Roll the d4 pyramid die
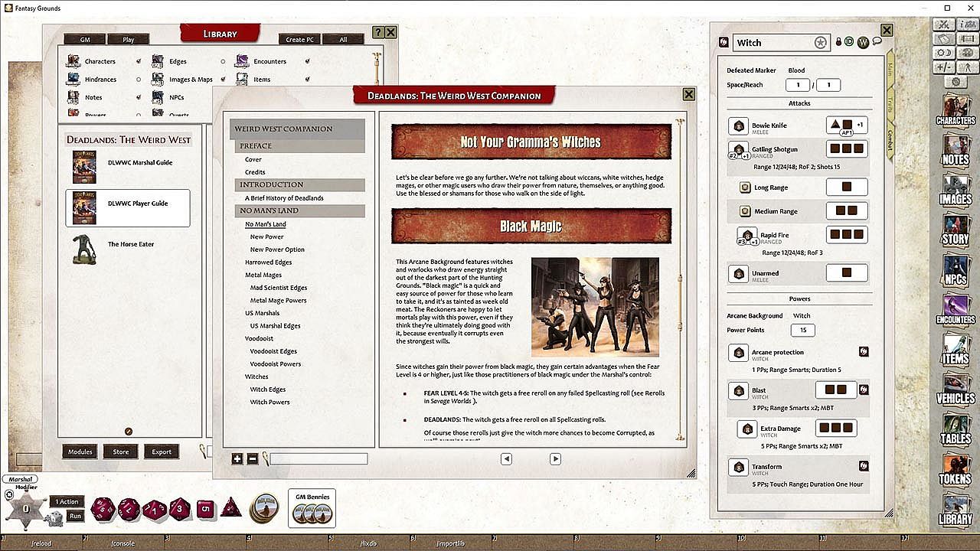This screenshot has height=551, width=980. click(231, 507)
